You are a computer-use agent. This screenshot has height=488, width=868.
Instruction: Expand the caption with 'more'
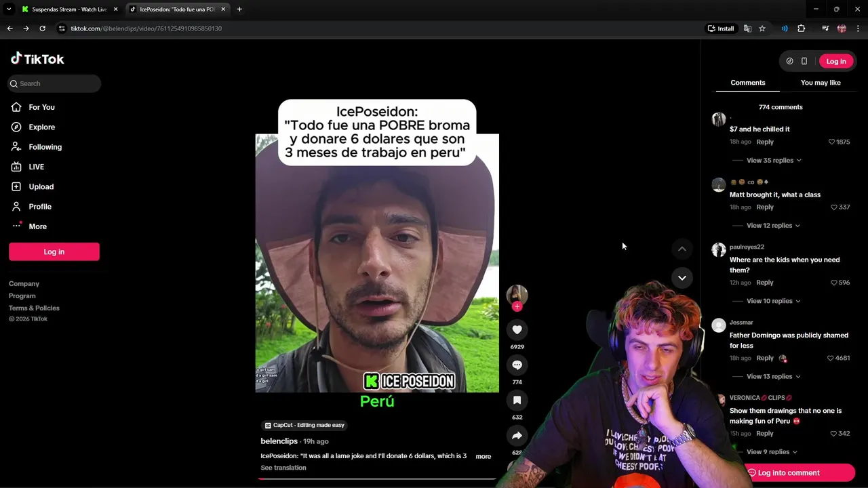coord(483,457)
